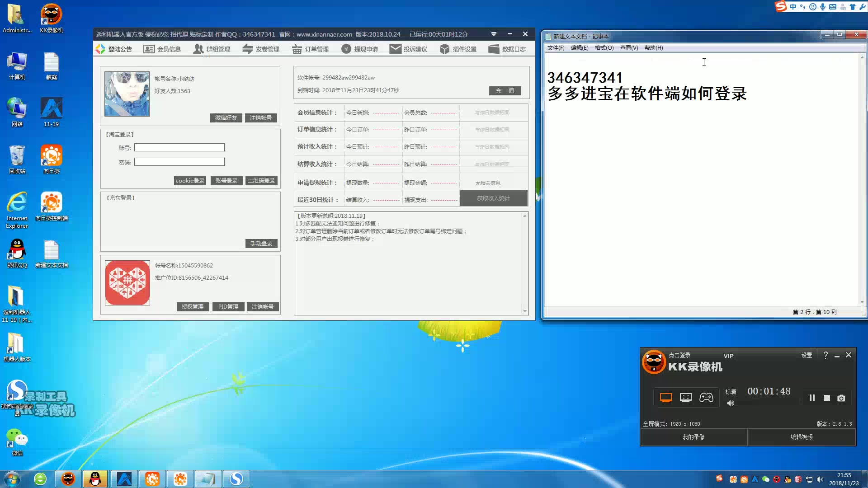This screenshot has width=868, height=488.
Task: Click the 授权管理 button
Action: (x=193, y=306)
